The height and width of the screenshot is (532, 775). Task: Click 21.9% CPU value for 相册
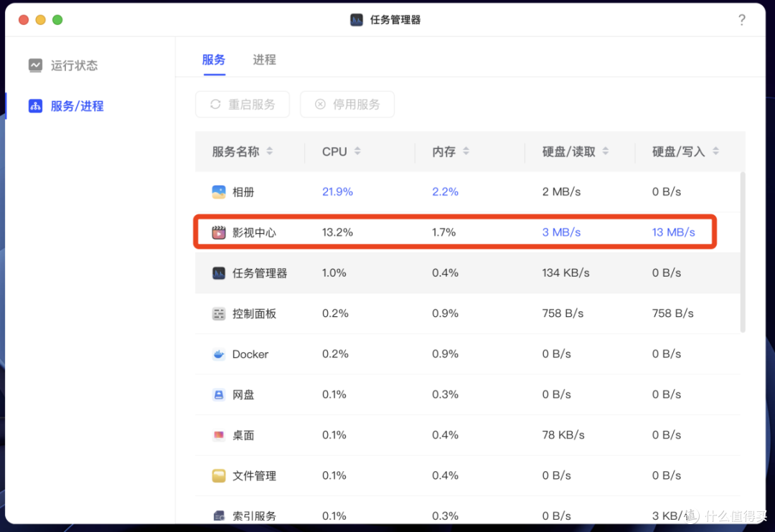pos(337,191)
